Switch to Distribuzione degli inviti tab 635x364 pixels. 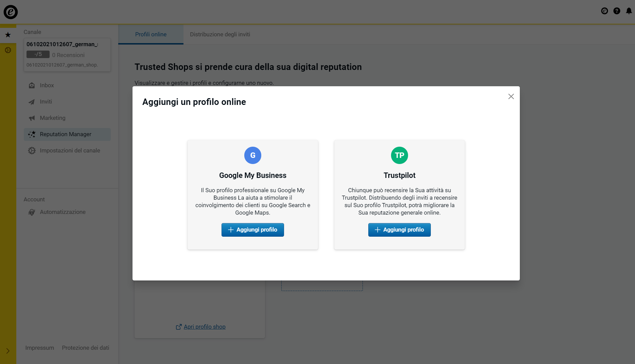(220, 34)
